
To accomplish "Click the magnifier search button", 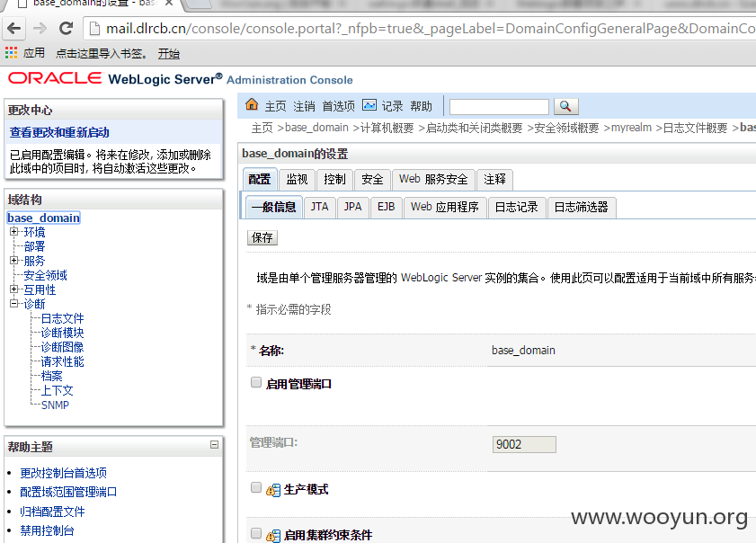I will tap(565, 107).
